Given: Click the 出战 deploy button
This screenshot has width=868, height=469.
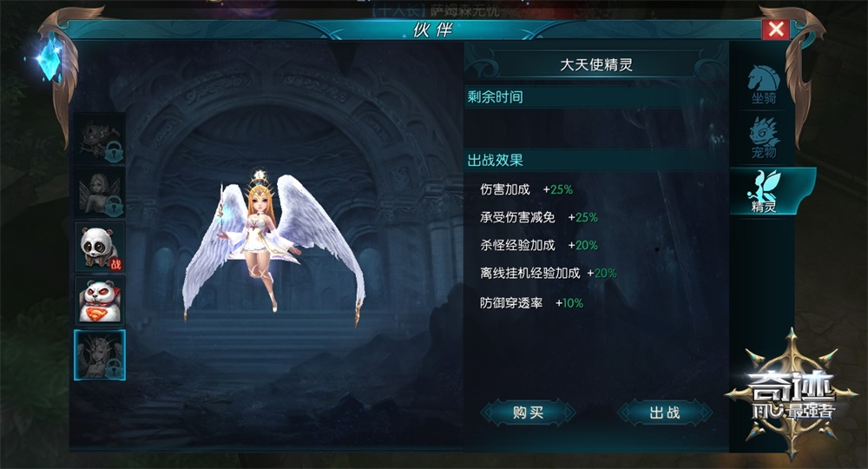Looking at the screenshot, I should [664, 413].
